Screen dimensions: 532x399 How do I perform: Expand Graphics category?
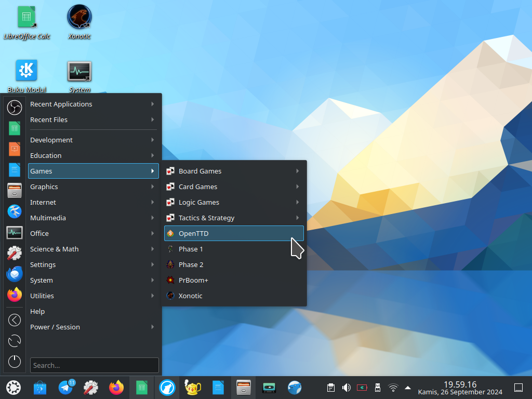94,187
